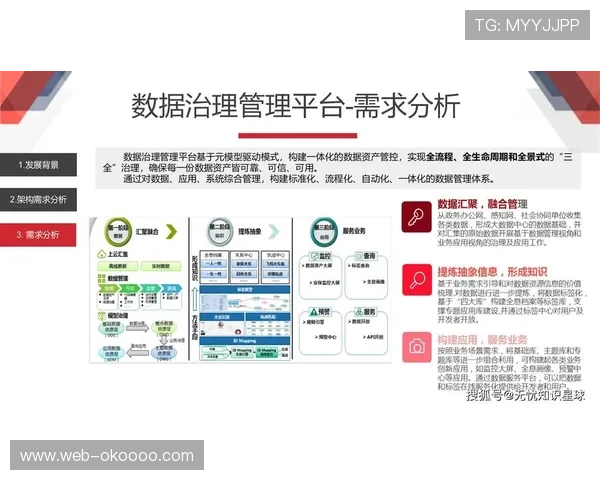Click the 服务业务 stage label
The image size is (600, 480).
(x=354, y=231)
